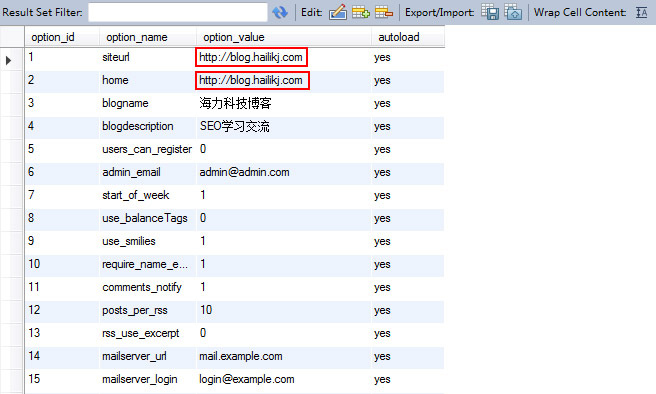Click the siteurl value http://blog.hailikj.com
Screen dimensions: 656x394
pos(251,57)
